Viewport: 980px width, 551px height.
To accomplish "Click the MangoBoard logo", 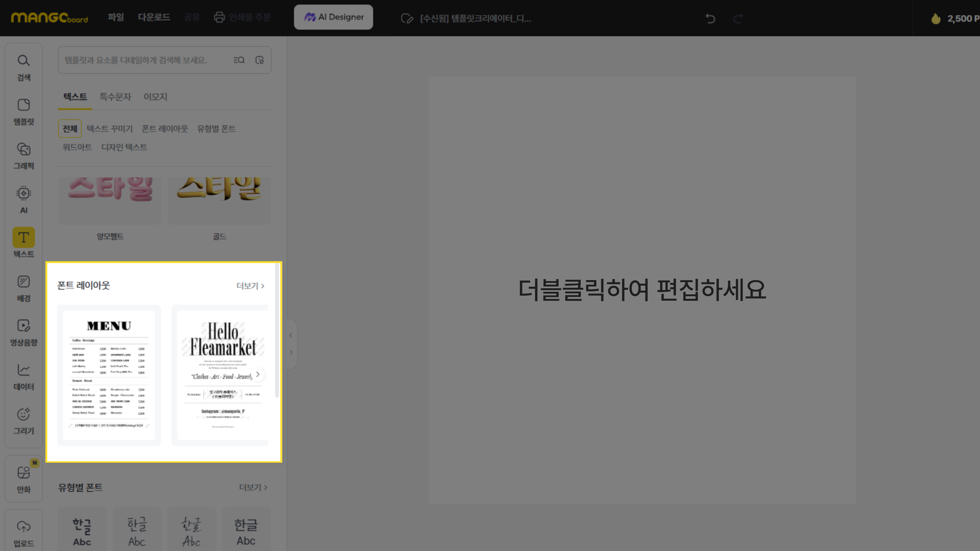I will (x=50, y=18).
